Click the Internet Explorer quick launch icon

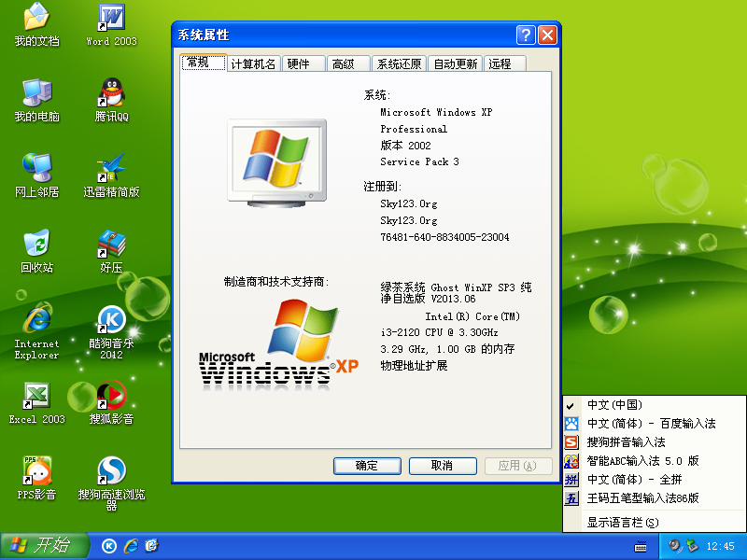(131, 546)
